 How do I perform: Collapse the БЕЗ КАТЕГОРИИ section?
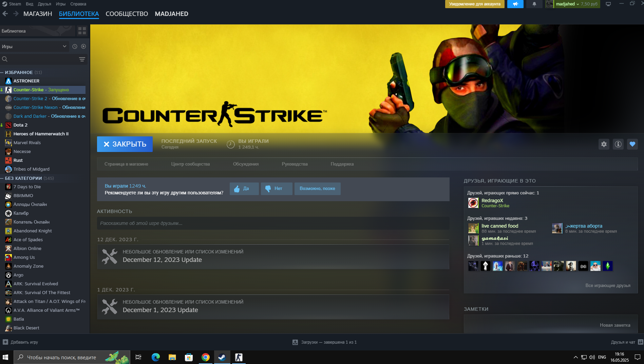(2, 178)
